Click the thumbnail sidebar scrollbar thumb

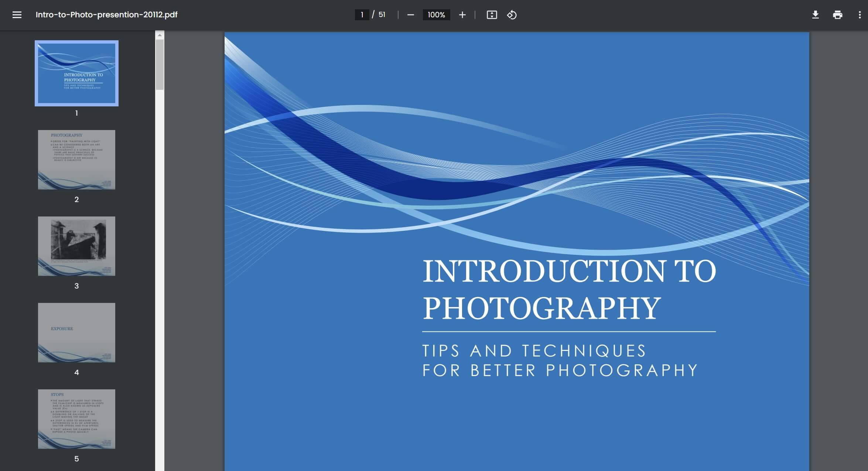[x=160, y=65]
